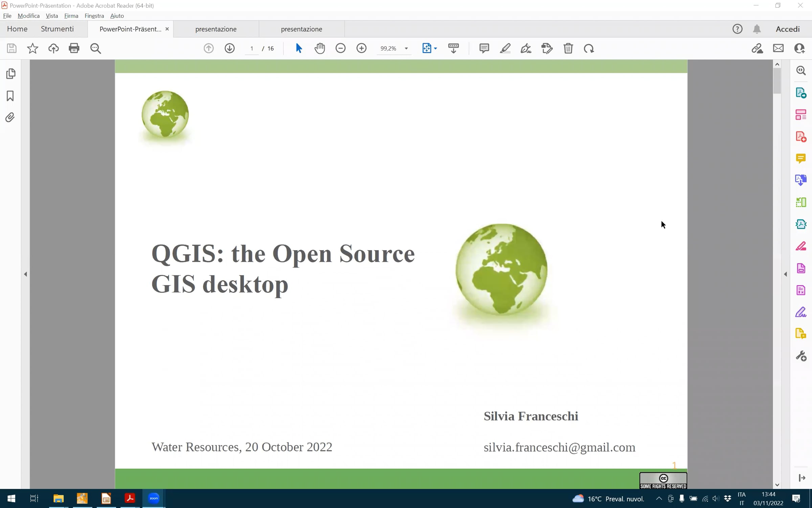Send file by email envelope icon
The height and width of the screenshot is (508, 812).
coord(779,48)
